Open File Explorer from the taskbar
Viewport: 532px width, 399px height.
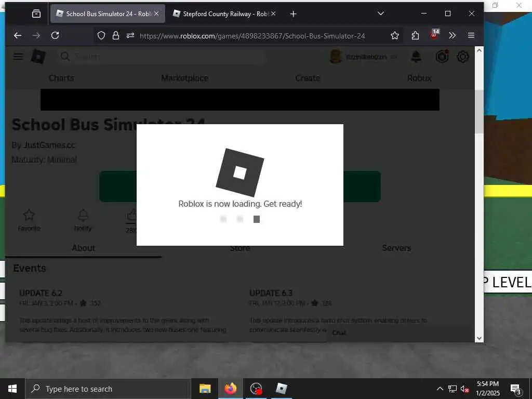pos(205,389)
